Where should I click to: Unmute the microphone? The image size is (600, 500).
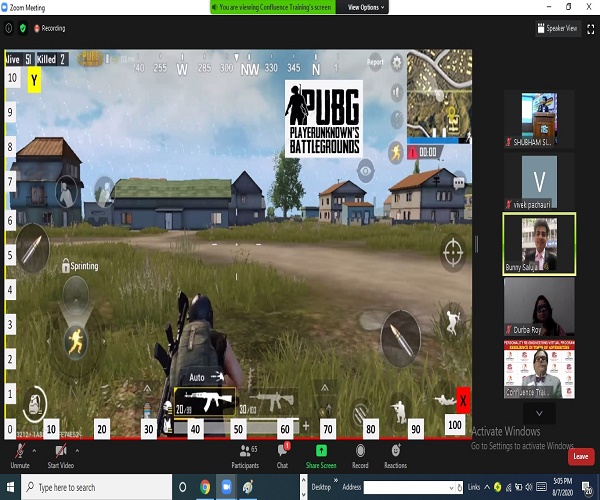click(20, 455)
